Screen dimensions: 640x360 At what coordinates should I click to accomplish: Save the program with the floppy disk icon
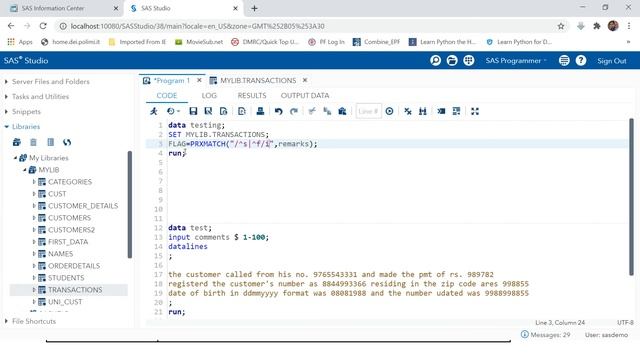(193, 111)
